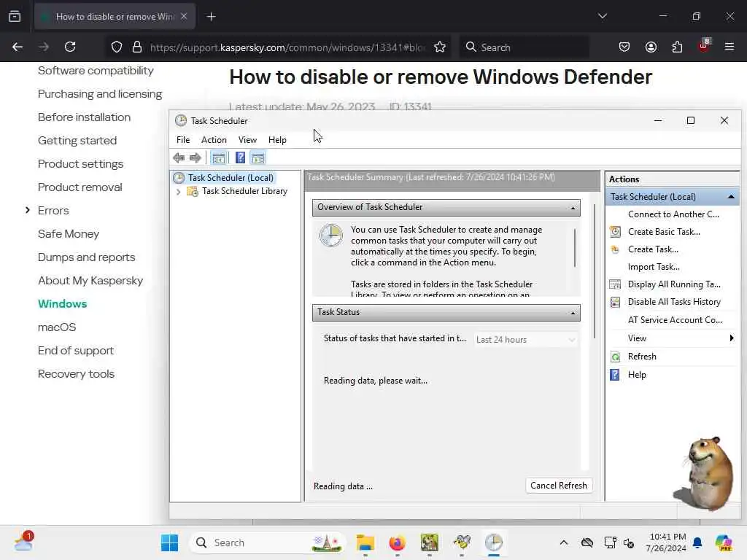Expand the Errors section in Kaspersky sidebar
Viewport: 747px width, 560px height.
[x=27, y=210]
